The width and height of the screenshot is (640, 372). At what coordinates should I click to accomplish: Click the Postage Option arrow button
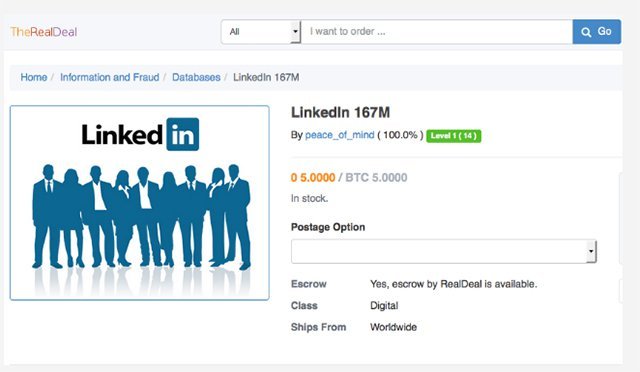[591, 251]
